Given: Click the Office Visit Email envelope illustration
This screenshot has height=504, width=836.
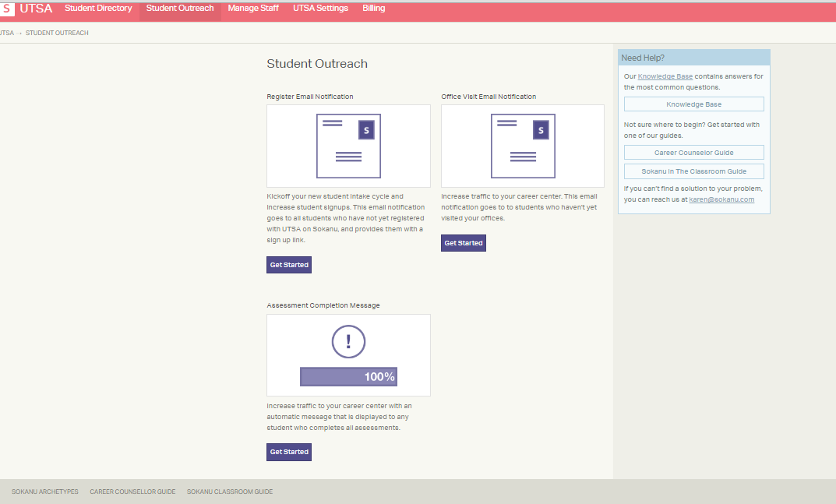Looking at the screenshot, I should (x=523, y=146).
